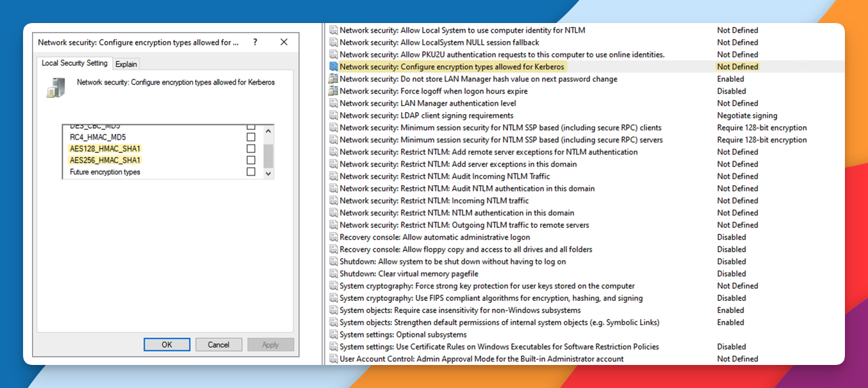
Task: Select the Local Security Setting tab
Action: coord(74,63)
